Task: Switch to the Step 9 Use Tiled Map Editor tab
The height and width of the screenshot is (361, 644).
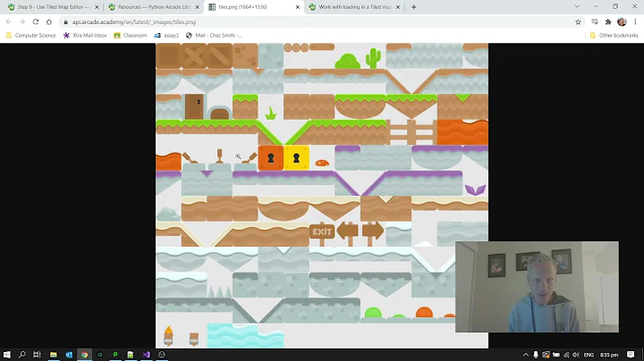Action: [x=54, y=7]
